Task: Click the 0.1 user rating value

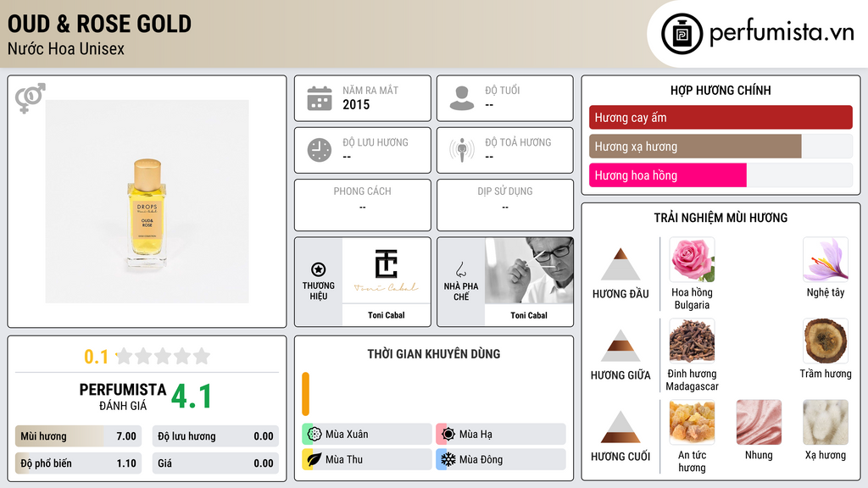Action: [x=96, y=357]
